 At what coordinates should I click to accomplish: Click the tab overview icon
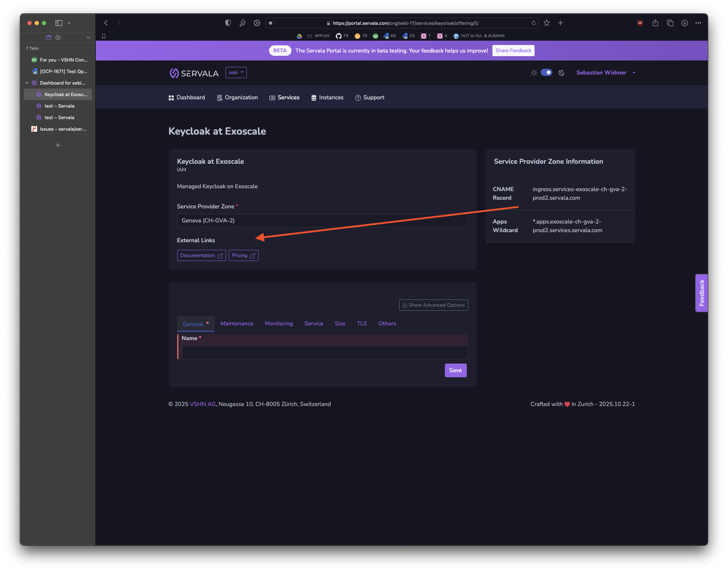pyautogui.click(x=670, y=23)
